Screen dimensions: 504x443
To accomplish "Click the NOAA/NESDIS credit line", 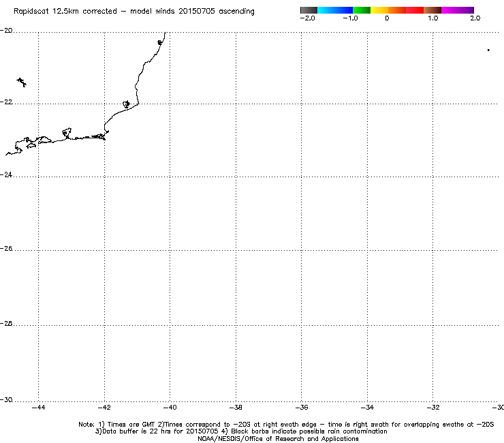I will pos(278,439).
